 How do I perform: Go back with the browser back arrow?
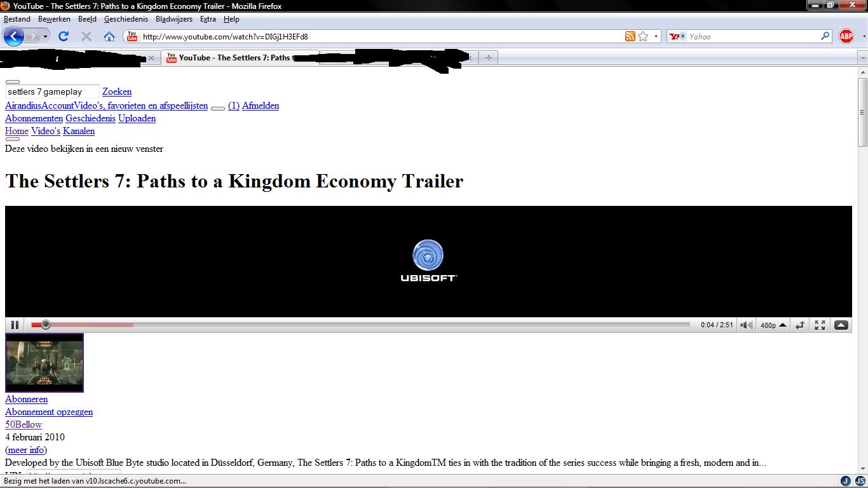(13, 36)
